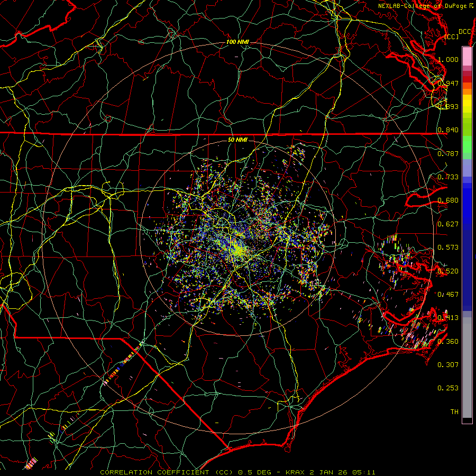
Task: Select the 0.947 value on color scale
Action: [x=448, y=83]
